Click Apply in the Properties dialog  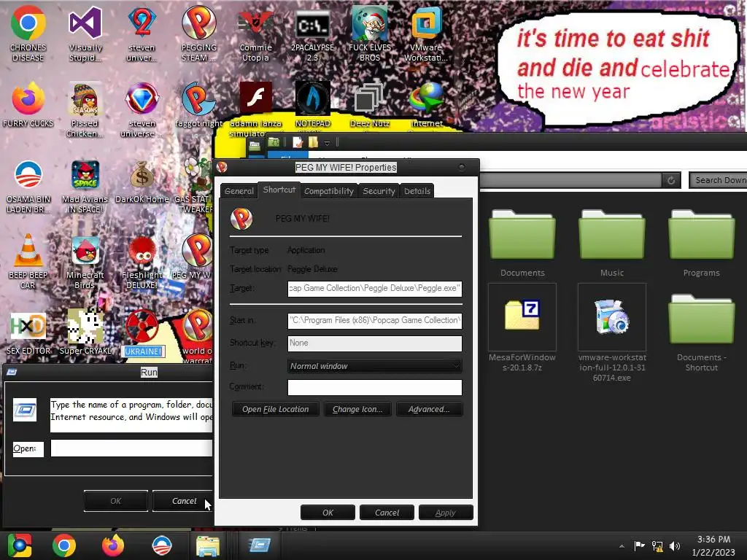click(446, 513)
